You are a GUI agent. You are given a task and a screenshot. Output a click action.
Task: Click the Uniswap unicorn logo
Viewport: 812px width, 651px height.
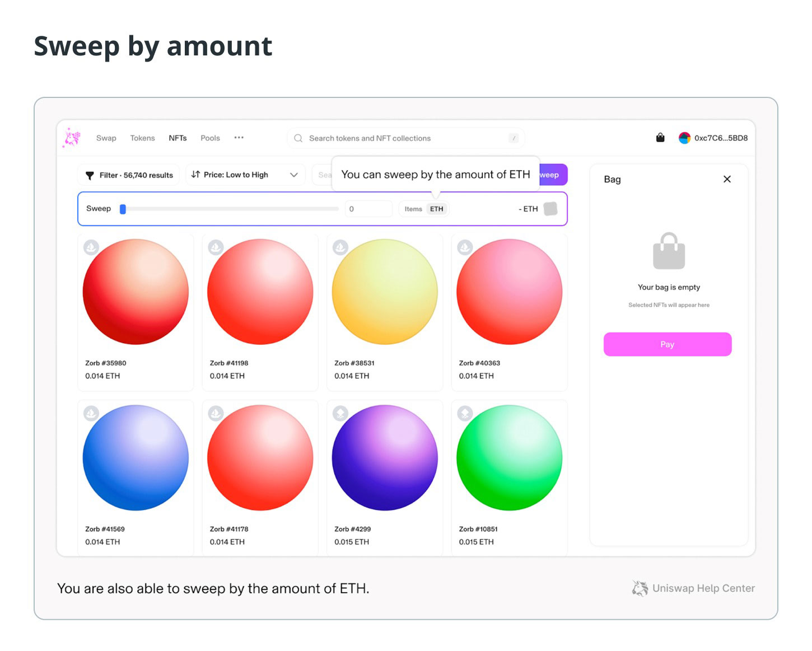click(72, 138)
